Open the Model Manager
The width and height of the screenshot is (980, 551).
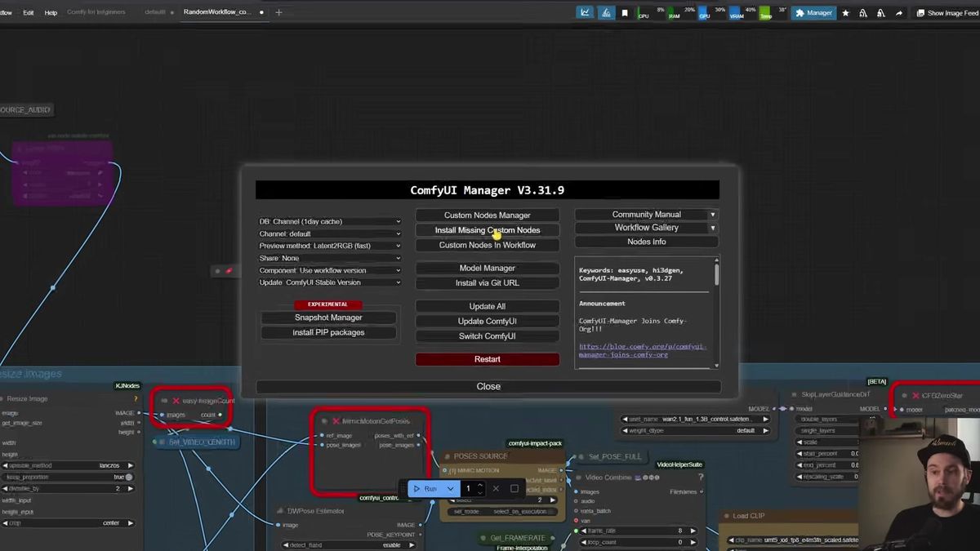point(488,268)
